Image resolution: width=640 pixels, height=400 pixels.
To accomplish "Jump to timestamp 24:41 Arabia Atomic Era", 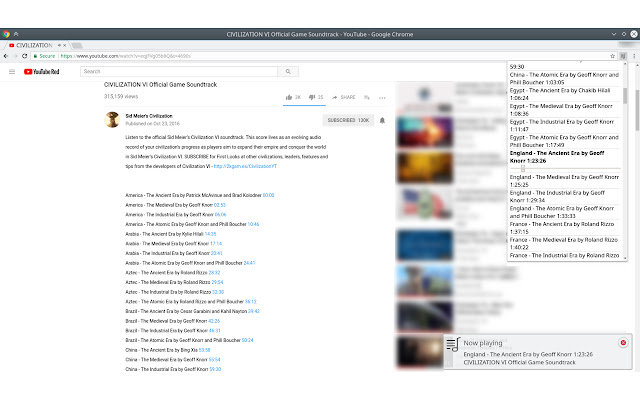I will [249, 263].
